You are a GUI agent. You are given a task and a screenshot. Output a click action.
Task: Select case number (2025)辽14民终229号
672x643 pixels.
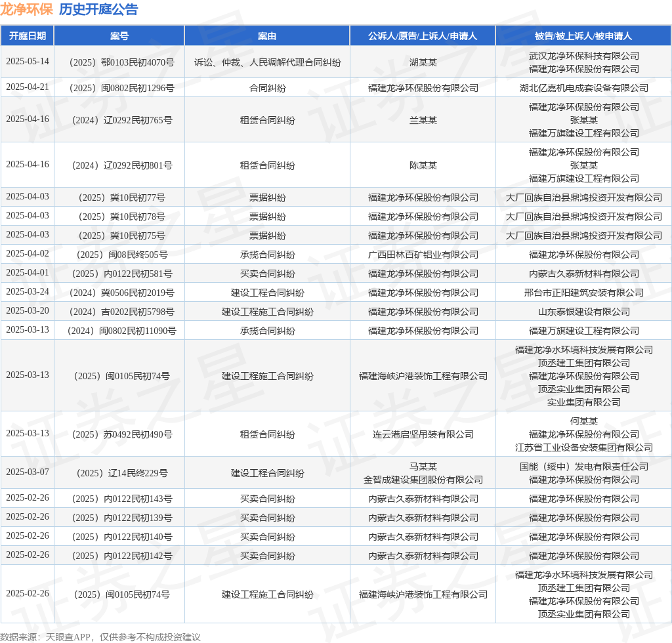pos(121,473)
